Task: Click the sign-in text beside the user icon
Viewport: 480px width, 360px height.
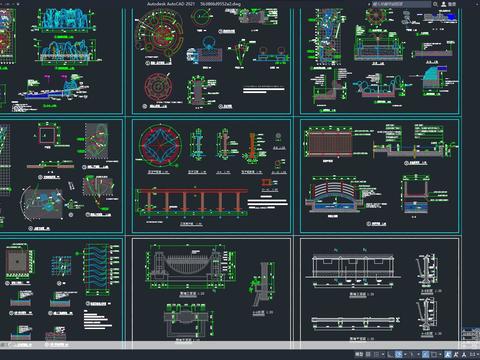Action: point(452,4)
